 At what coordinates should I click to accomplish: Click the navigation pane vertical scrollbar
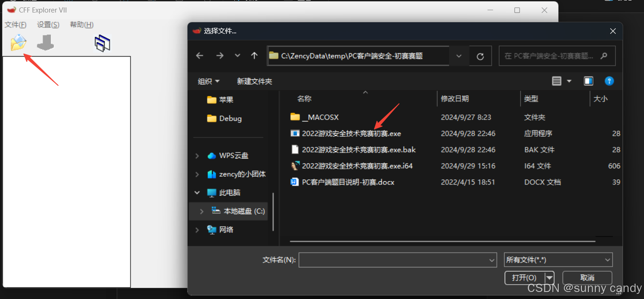pyautogui.click(x=273, y=212)
